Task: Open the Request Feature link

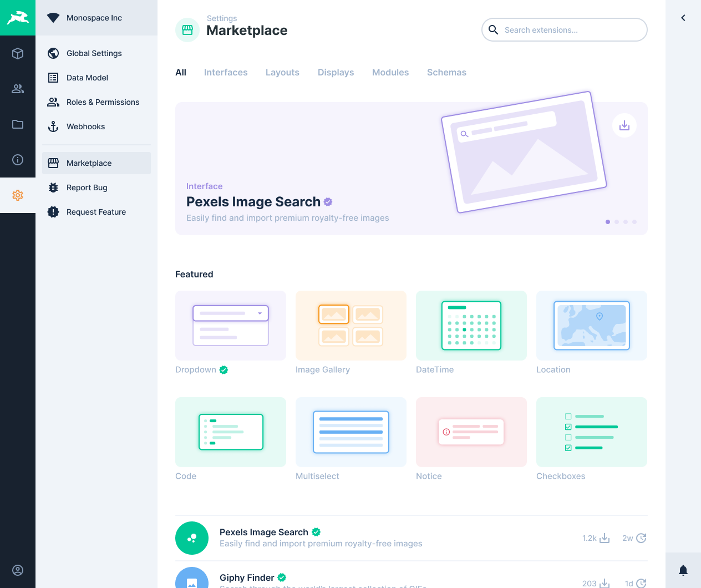Action: 96,212
